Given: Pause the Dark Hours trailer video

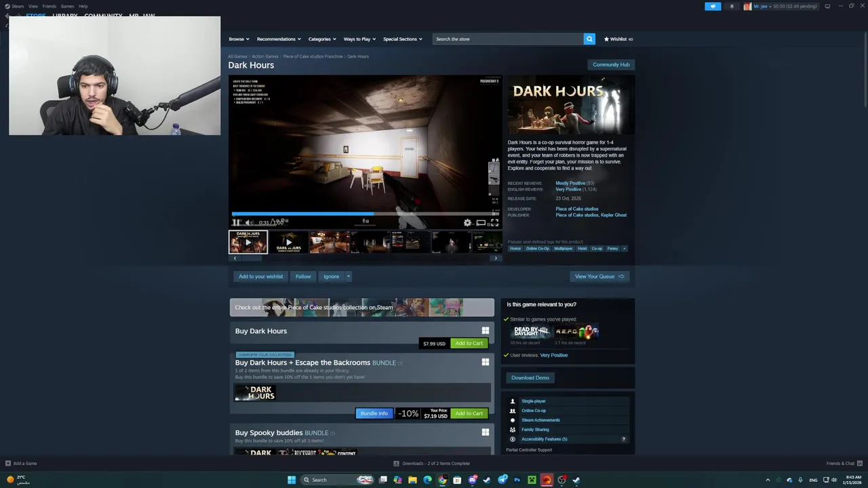Looking at the screenshot, I should click(x=236, y=222).
